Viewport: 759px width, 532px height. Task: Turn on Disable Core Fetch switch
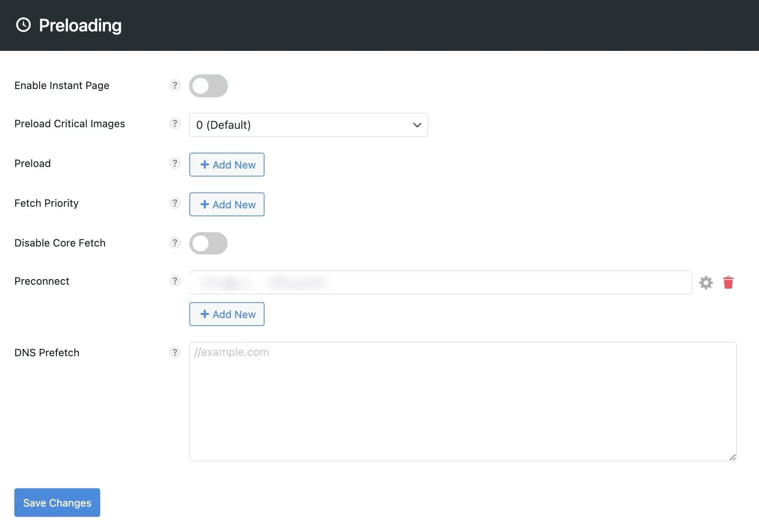208,243
